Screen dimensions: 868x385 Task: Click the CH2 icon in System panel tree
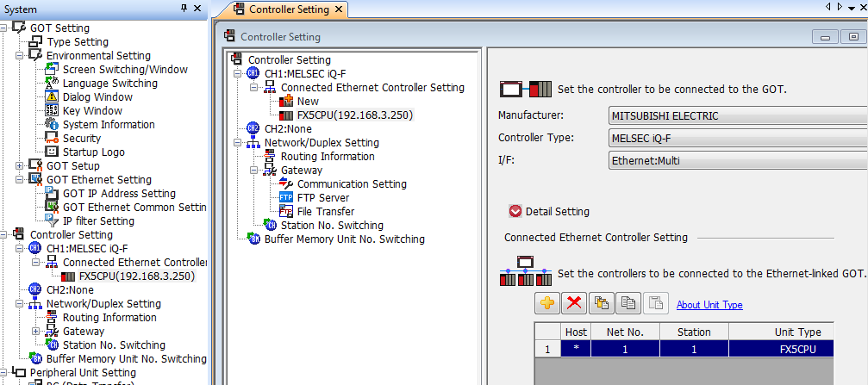(x=35, y=290)
